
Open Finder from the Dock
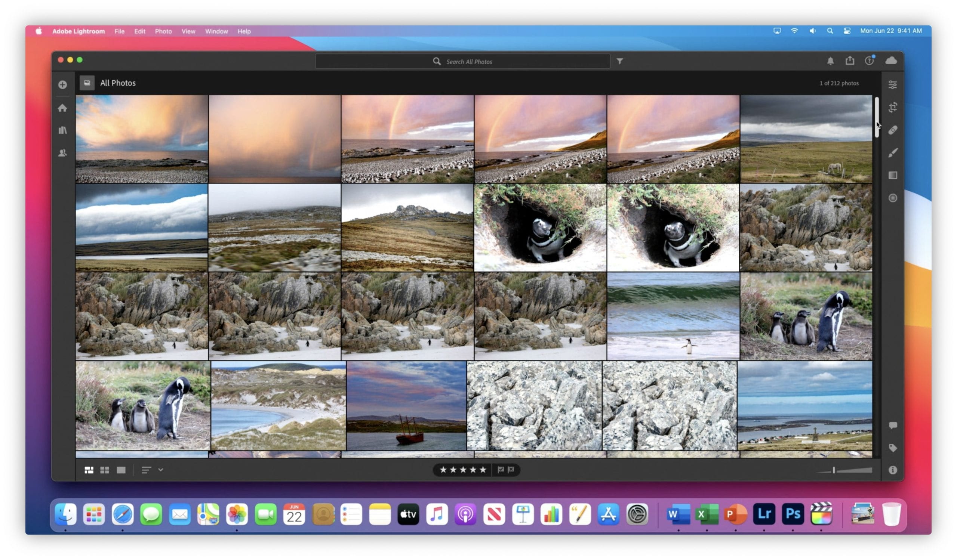[66, 514]
